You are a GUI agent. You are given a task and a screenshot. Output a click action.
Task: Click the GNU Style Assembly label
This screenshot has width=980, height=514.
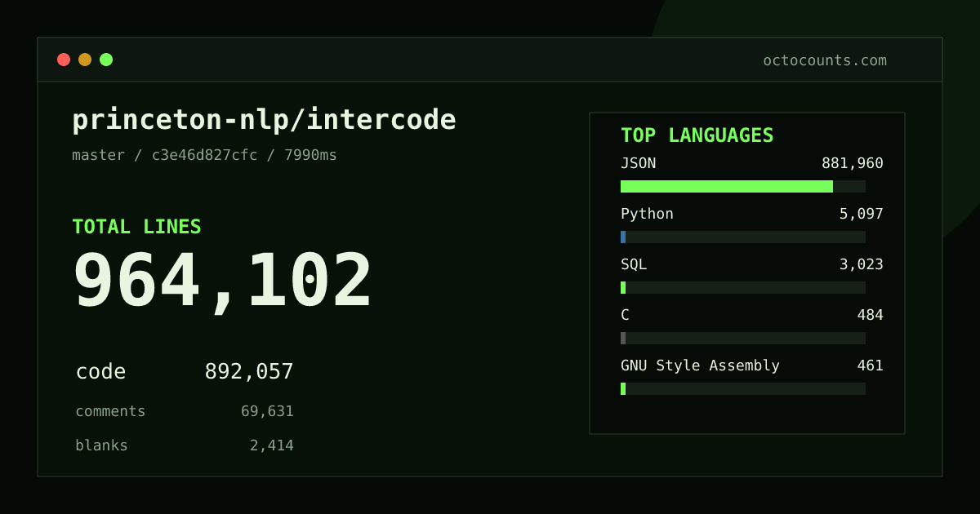(x=700, y=366)
